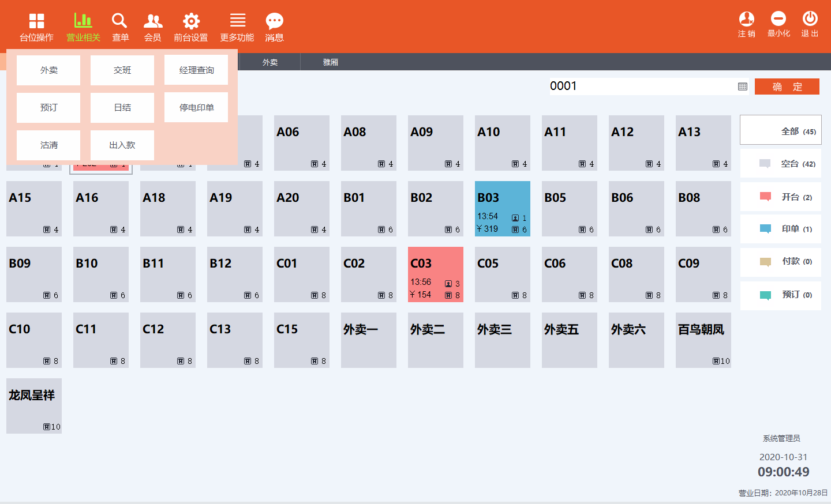
Task: Select table B12
Action: coord(235,274)
